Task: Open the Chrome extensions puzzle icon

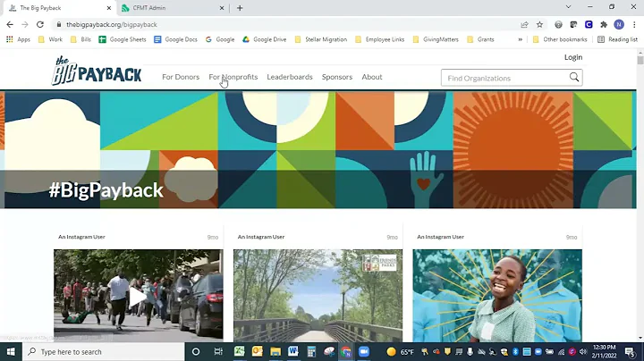Action: (x=604, y=25)
